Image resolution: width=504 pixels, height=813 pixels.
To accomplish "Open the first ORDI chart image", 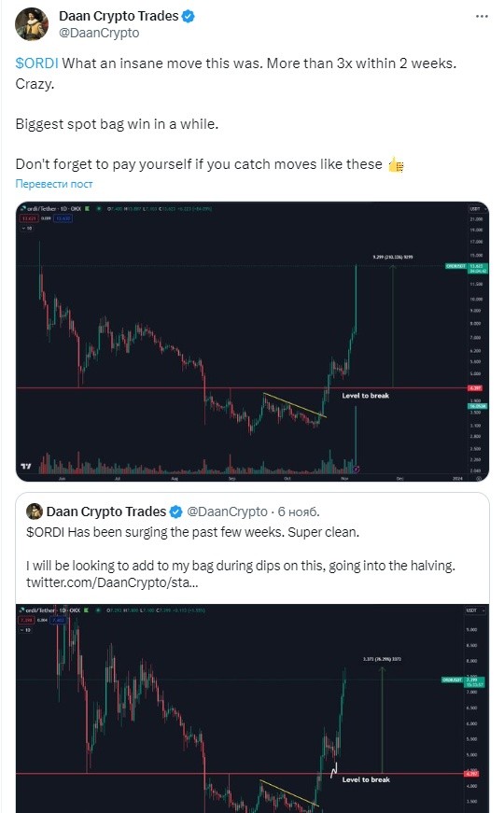I will coord(253,342).
